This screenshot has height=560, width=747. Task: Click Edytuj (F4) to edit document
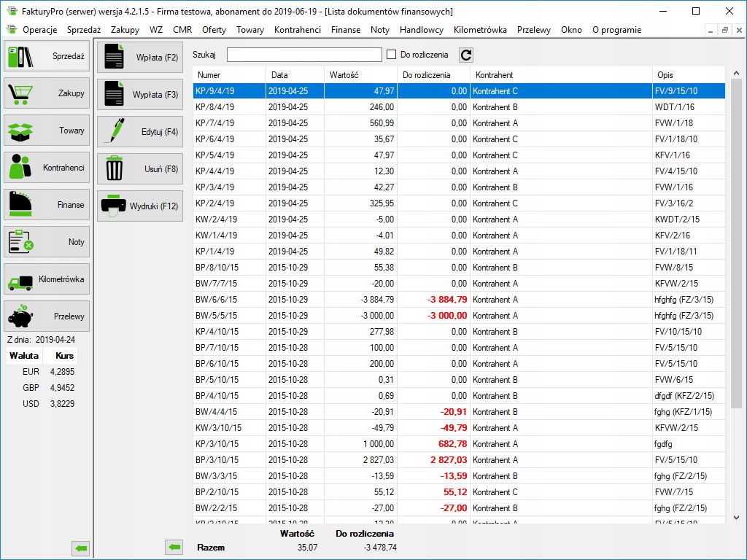140,132
